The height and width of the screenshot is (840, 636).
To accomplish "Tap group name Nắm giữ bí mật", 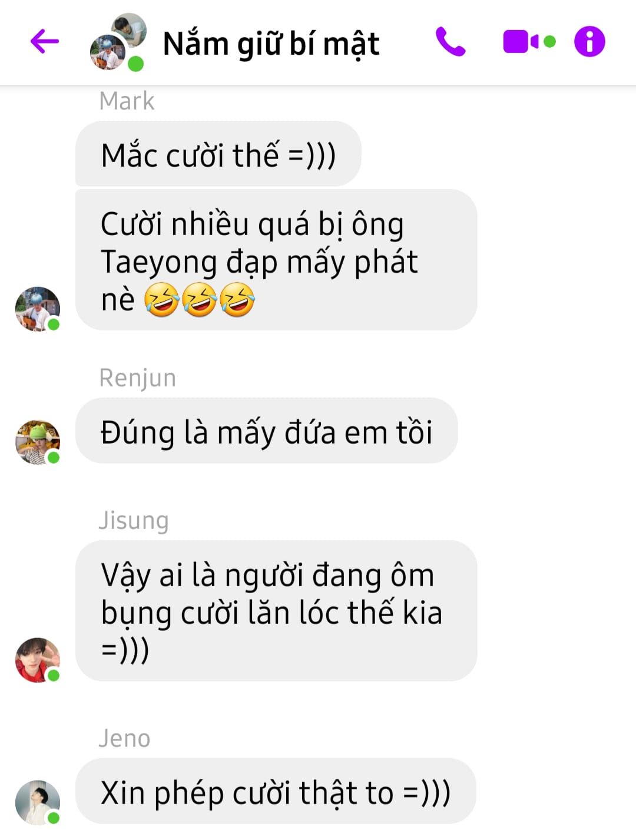I will 271,44.
